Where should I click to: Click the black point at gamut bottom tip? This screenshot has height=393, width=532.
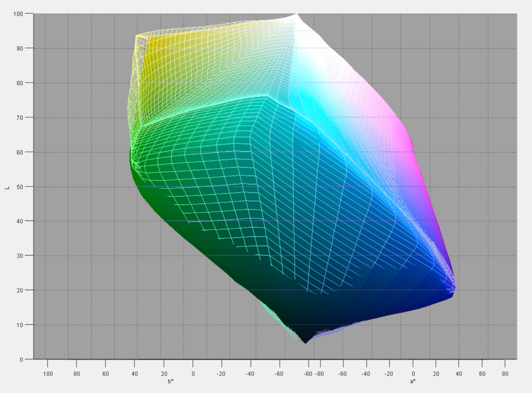point(305,342)
